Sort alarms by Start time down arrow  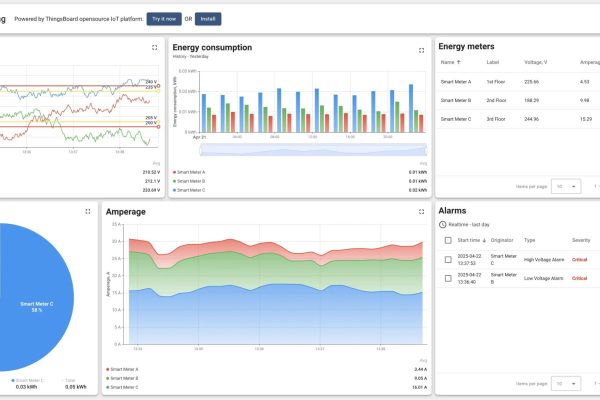pyautogui.click(x=484, y=240)
